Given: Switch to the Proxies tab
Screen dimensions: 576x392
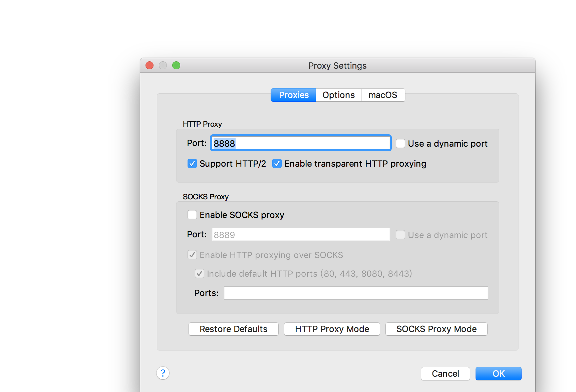Looking at the screenshot, I should [293, 95].
